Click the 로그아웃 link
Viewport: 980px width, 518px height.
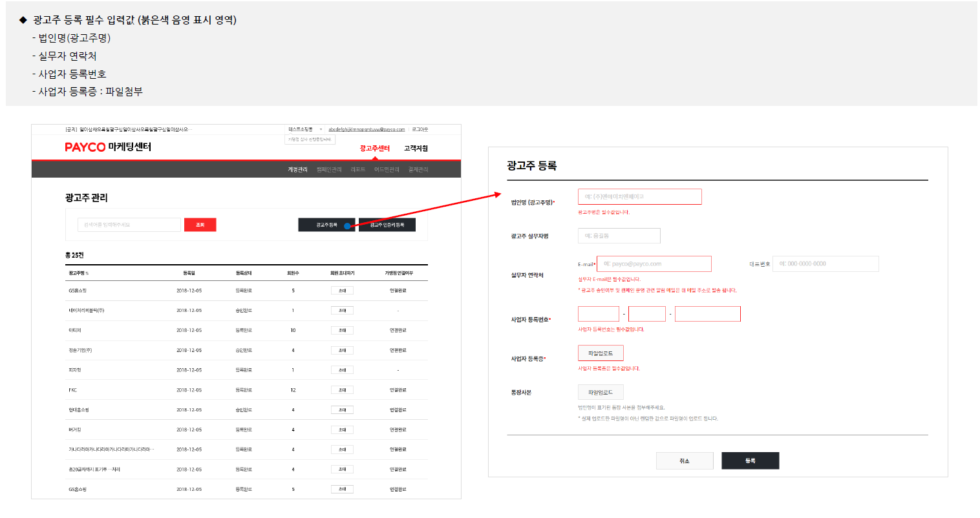click(420, 129)
